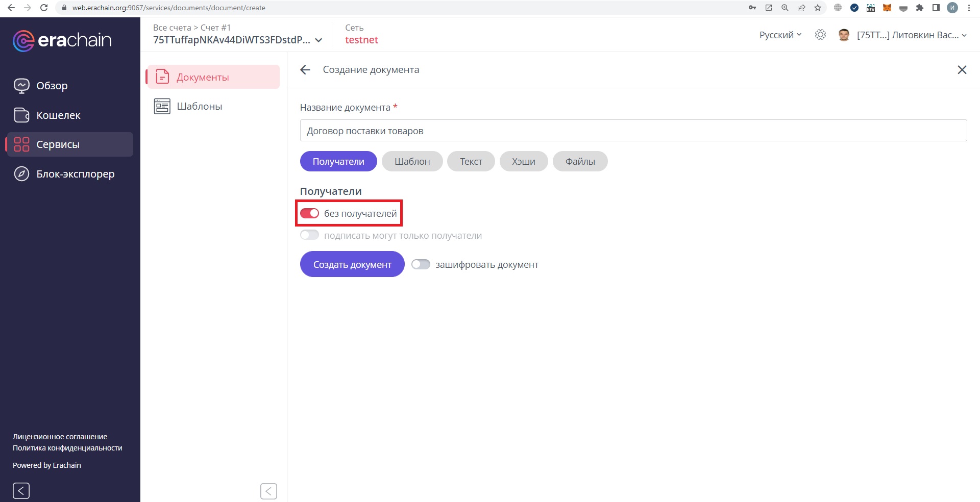980x502 pixels.
Task: Switch to the Шаблон tab
Action: [412, 161]
